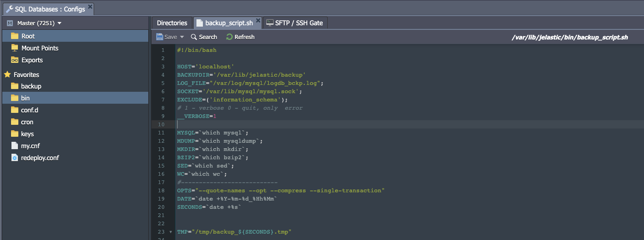This screenshot has width=644, height=240.
Task: Open the backup favorites folder
Action: [31, 86]
